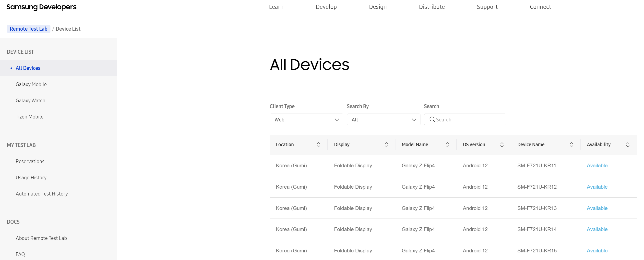644x260 pixels.
Task: Open the Distribute menu
Action: point(431,7)
